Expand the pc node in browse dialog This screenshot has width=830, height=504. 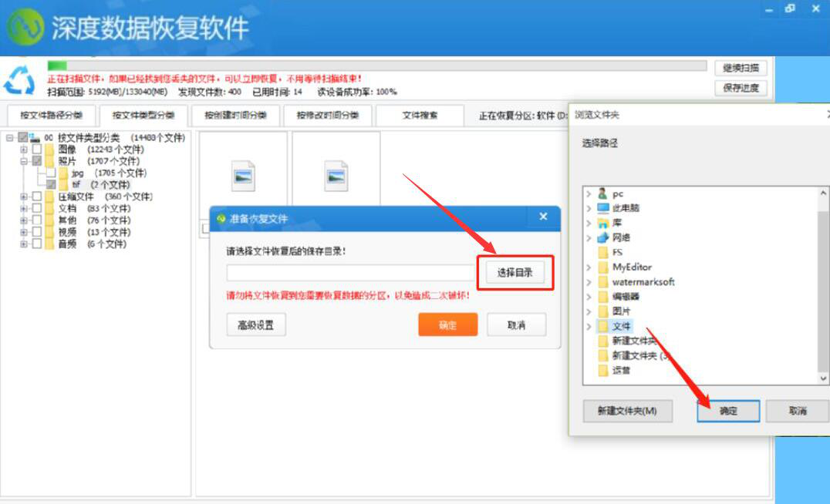589,194
